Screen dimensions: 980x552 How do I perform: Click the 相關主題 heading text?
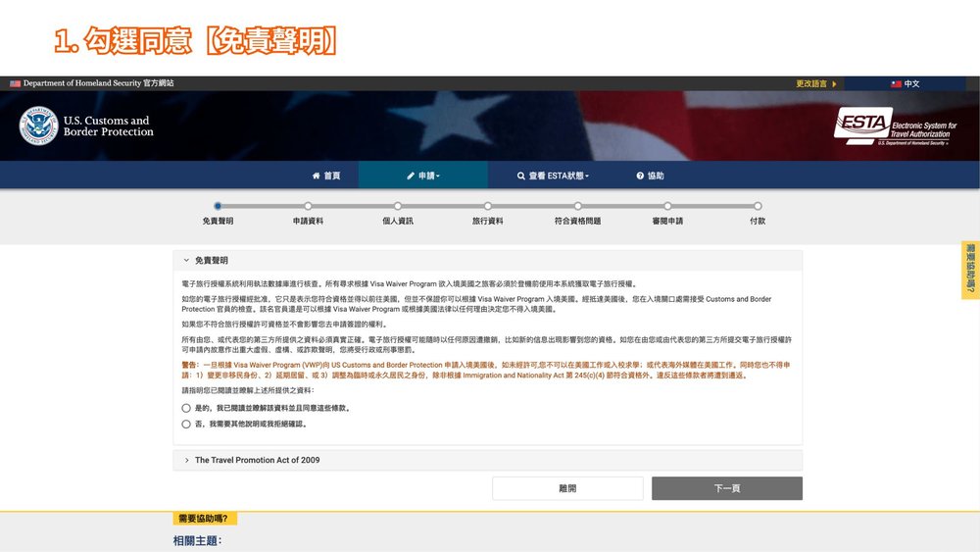(x=198, y=541)
